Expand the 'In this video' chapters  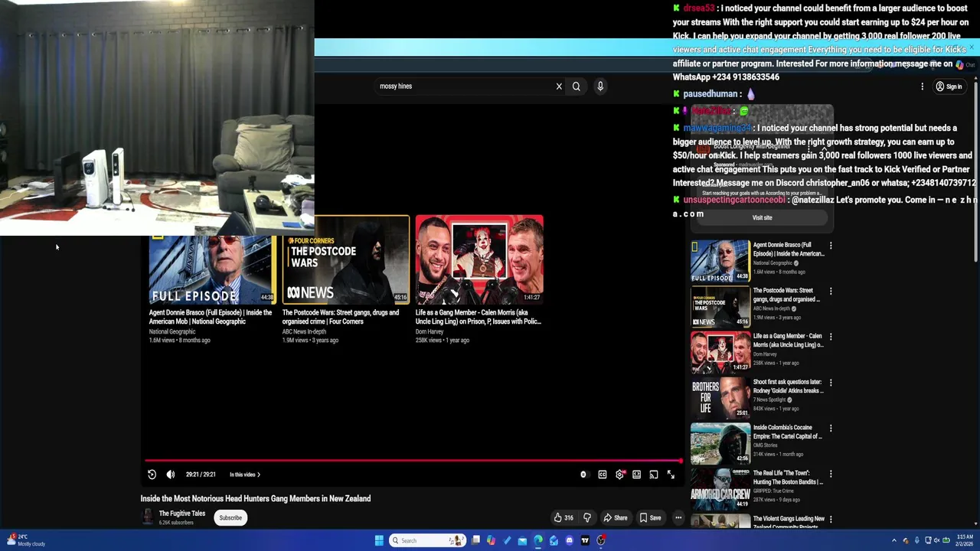(245, 474)
